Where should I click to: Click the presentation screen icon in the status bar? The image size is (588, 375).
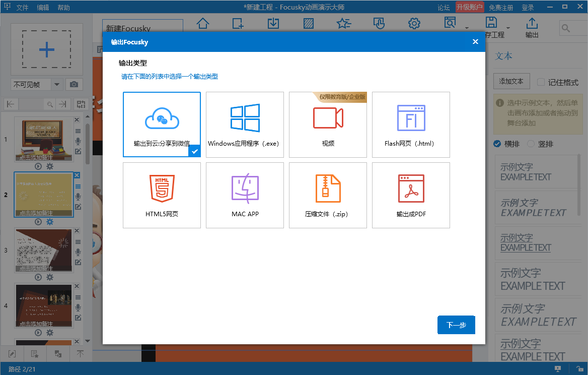(x=558, y=369)
